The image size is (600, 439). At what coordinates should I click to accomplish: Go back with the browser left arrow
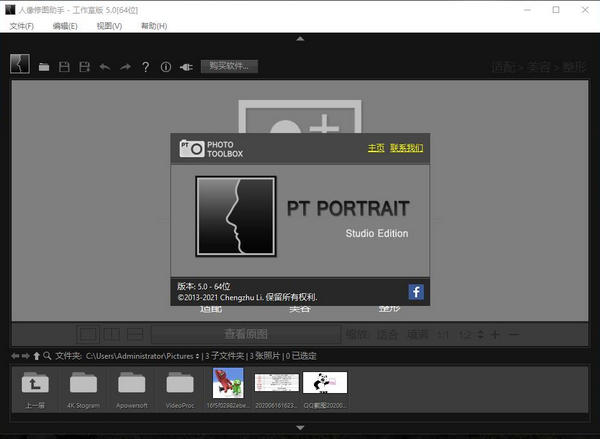pyautogui.click(x=15, y=356)
